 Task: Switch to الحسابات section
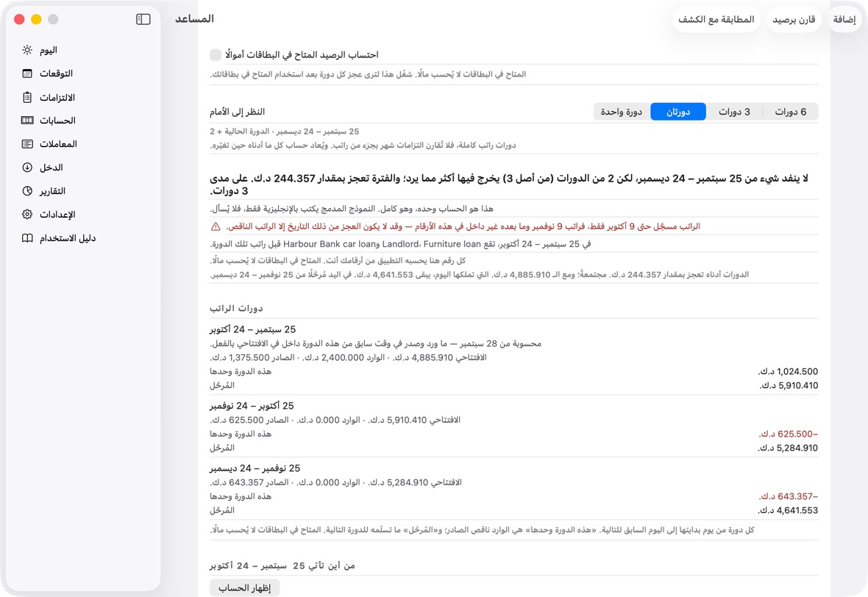click(83, 120)
